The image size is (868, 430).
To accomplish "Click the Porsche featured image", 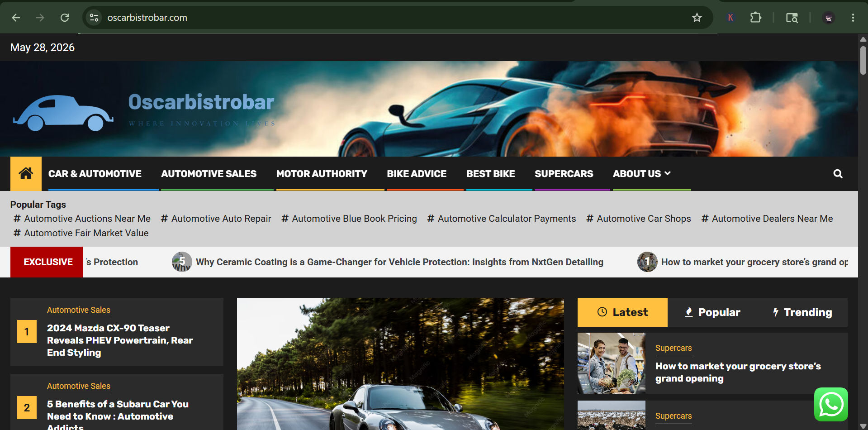I will tap(400, 364).
